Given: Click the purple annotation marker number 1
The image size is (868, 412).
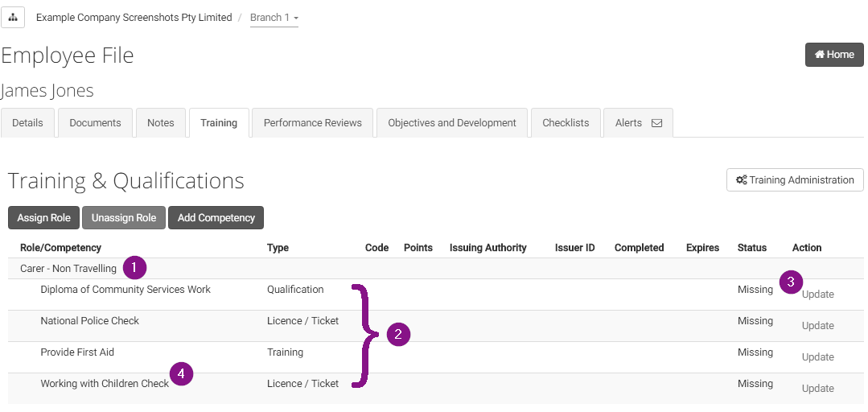Looking at the screenshot, I should (x=135, y=267).
